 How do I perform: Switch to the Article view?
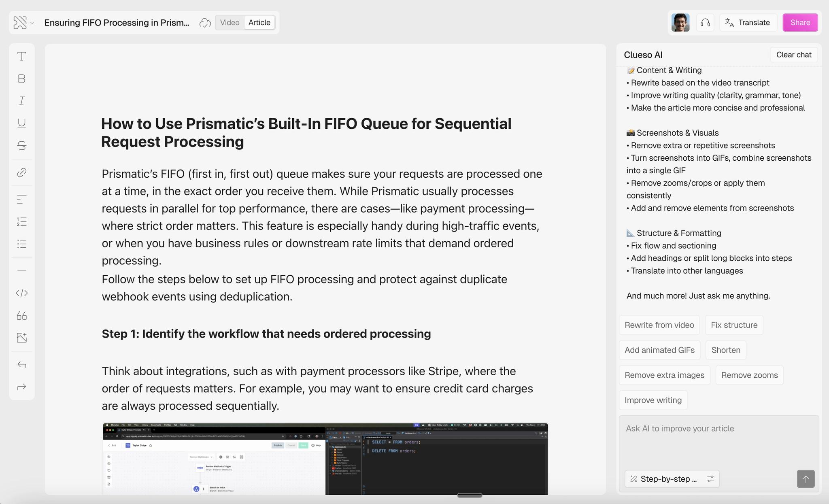coord(259,23)
